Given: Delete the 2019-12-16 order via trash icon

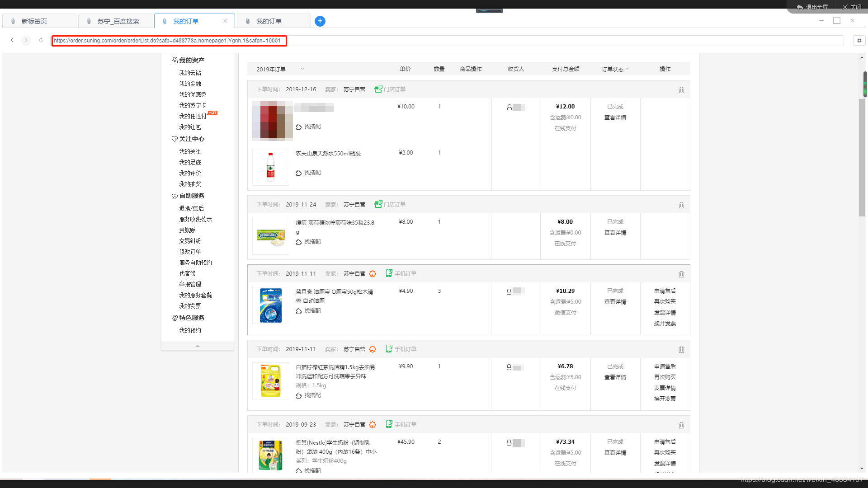Looking at the screenshot, I should [x=681, y=90].
